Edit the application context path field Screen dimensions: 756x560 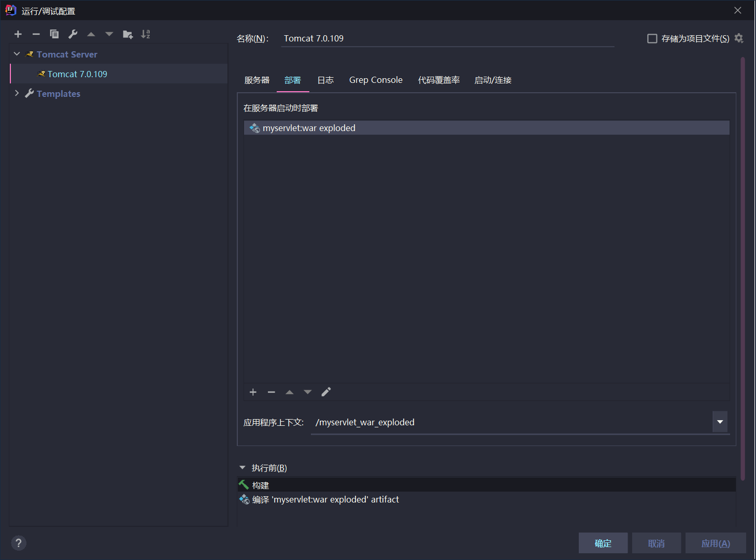[x=511, y=422]
